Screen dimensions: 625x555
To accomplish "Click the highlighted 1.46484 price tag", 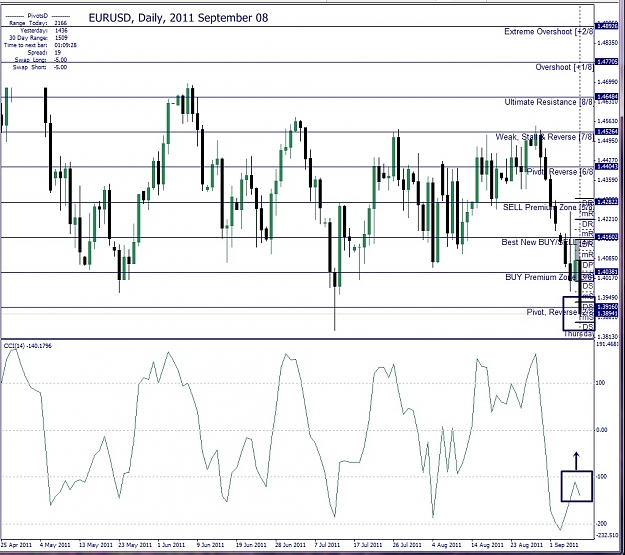I will [606, 96].
